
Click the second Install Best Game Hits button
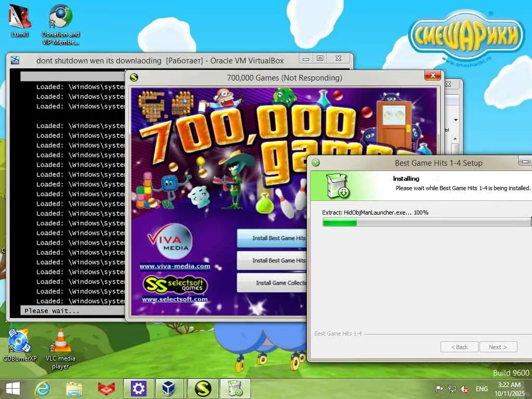point(272,261)
